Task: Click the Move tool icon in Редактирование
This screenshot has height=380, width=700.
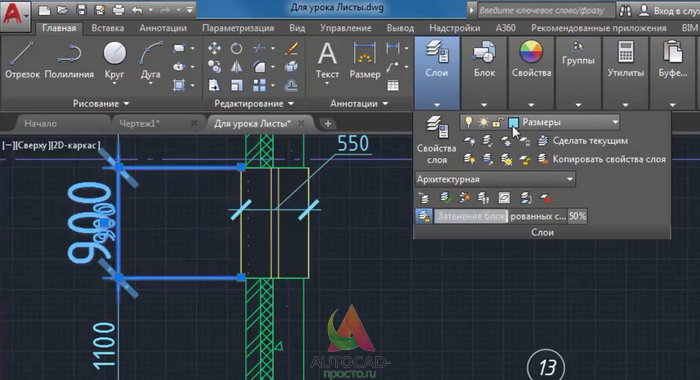Action: pyautogui.click(x=214, y=48)
